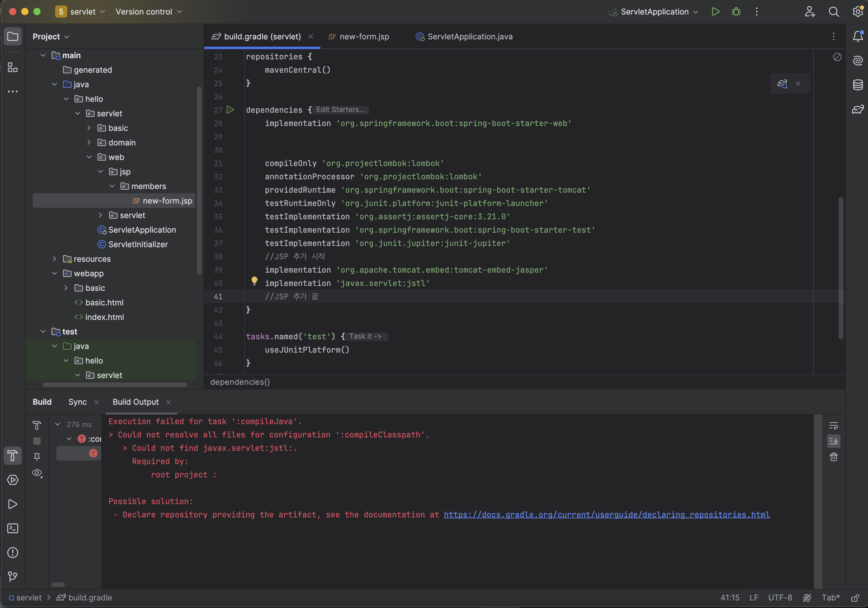This screenshot has width=868, height=608.
Task: Collapse the members folder
Action: (x=112, y=186)
